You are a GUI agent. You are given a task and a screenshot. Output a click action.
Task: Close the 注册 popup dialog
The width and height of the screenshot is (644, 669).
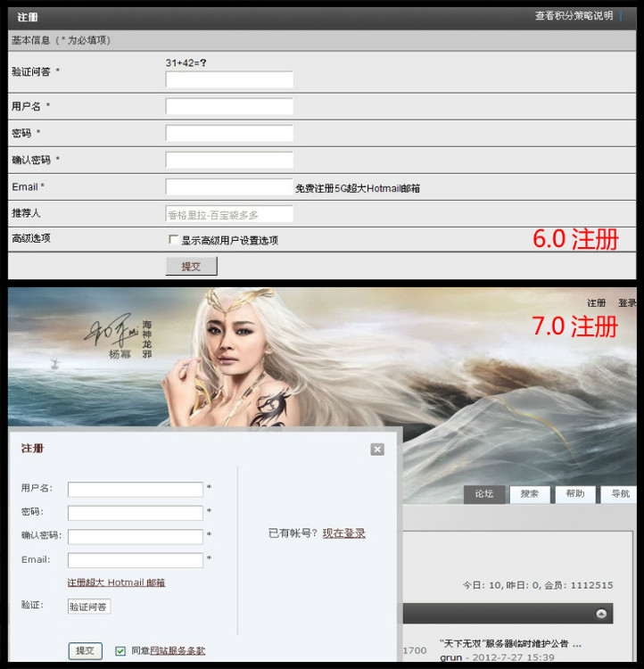[x=377, y=450]
